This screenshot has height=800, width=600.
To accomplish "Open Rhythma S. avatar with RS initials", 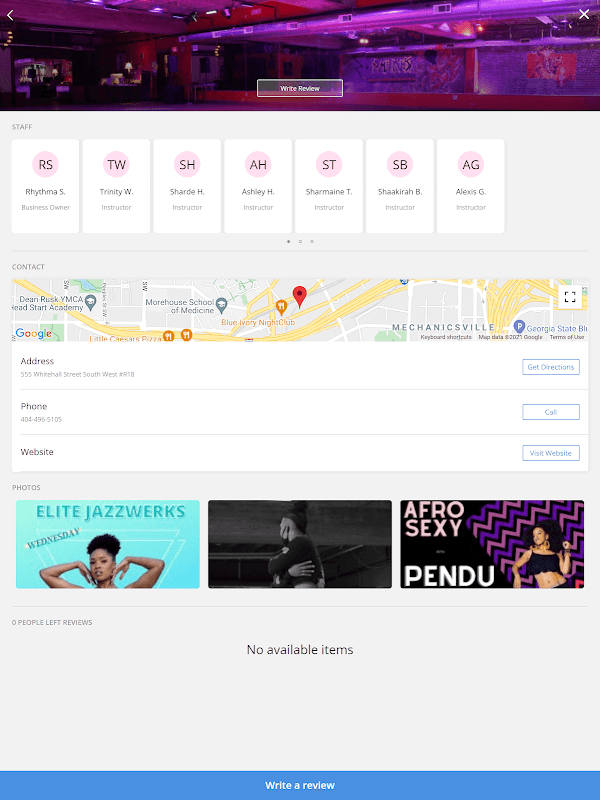I will pyautogui.click(x=45, y=164).
